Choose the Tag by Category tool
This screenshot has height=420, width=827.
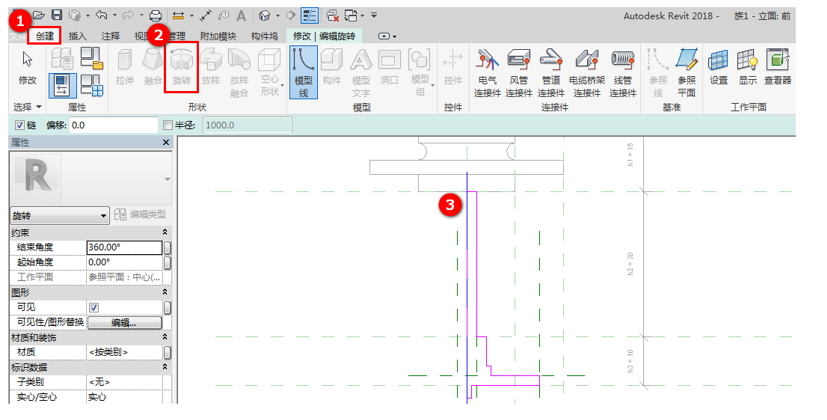[x=224, y=16]
